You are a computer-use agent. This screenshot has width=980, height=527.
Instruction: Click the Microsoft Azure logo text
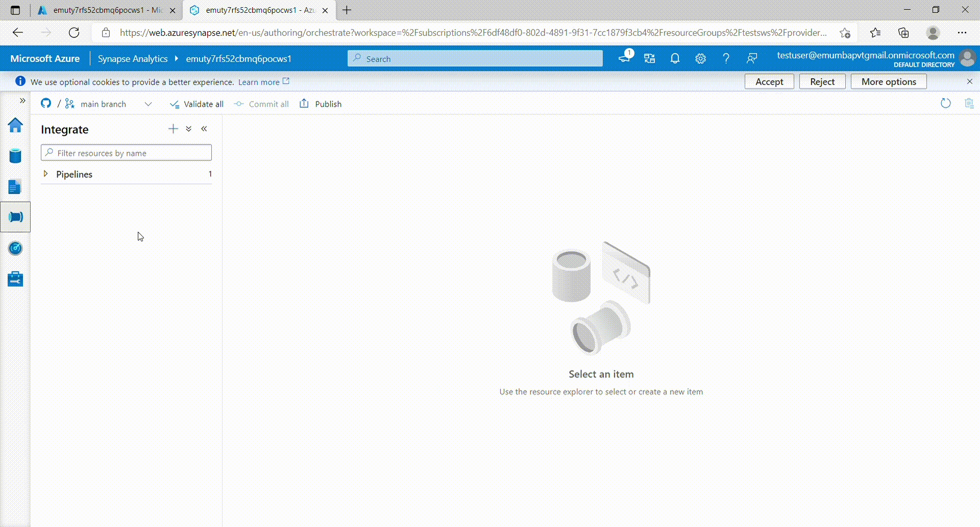[x=45, y=59]
